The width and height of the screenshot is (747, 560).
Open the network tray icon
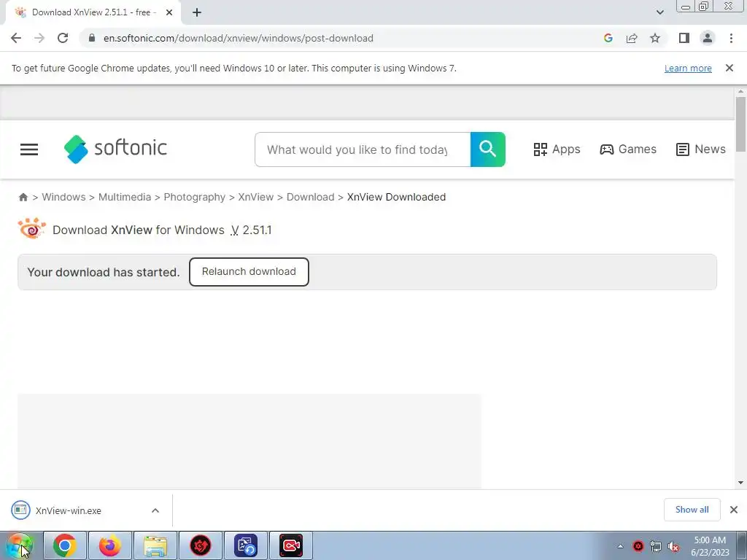pos(656,546)
